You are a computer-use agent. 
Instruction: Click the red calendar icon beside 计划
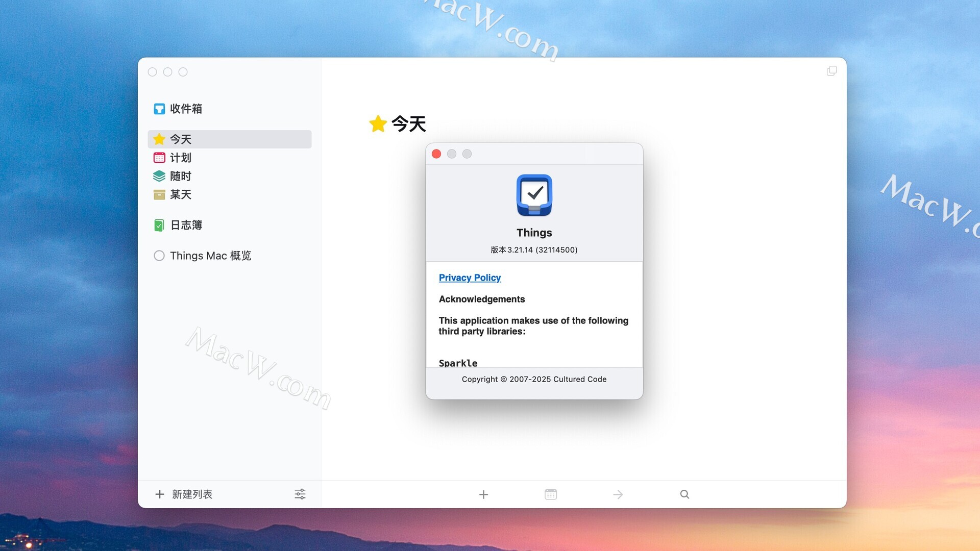coord(159,158)
